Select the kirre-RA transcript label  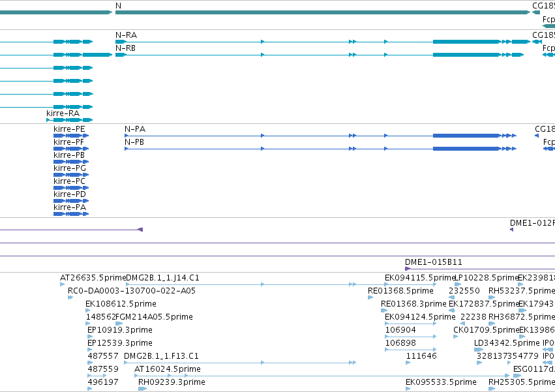click(x=63, y=113)
